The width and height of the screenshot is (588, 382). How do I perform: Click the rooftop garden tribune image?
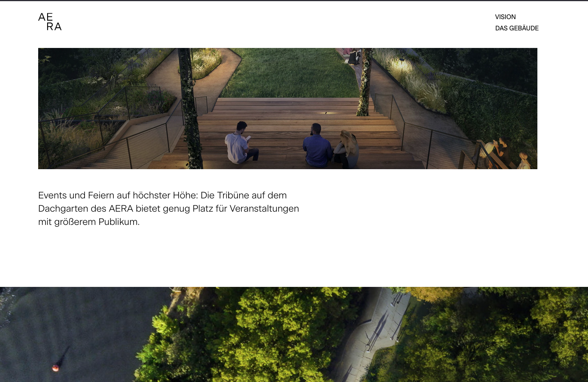(287, 108)
